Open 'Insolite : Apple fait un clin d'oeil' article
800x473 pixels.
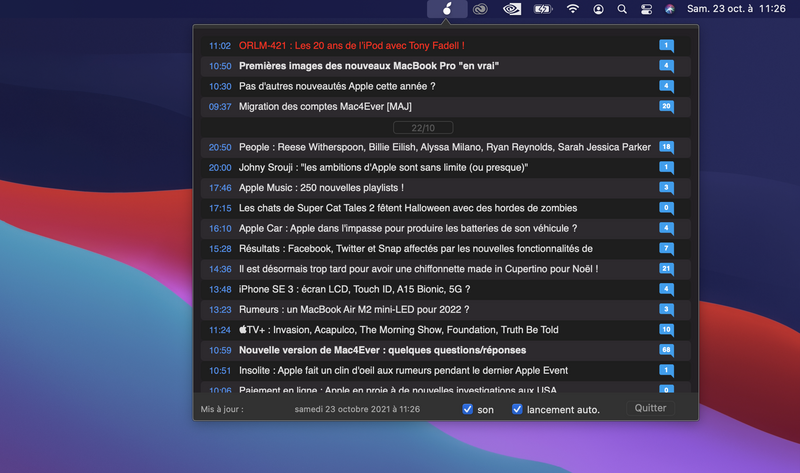click(x=404, y=370)
